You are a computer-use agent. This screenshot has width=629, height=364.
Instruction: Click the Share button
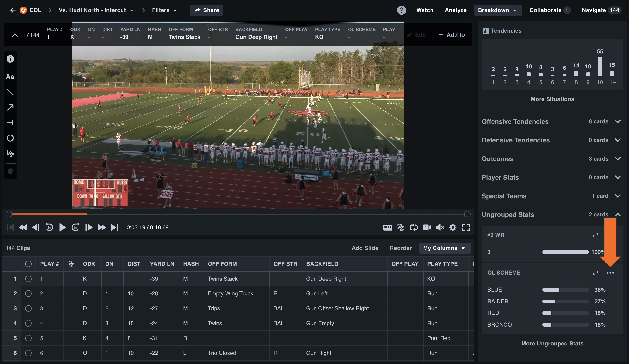coord(206,10)
